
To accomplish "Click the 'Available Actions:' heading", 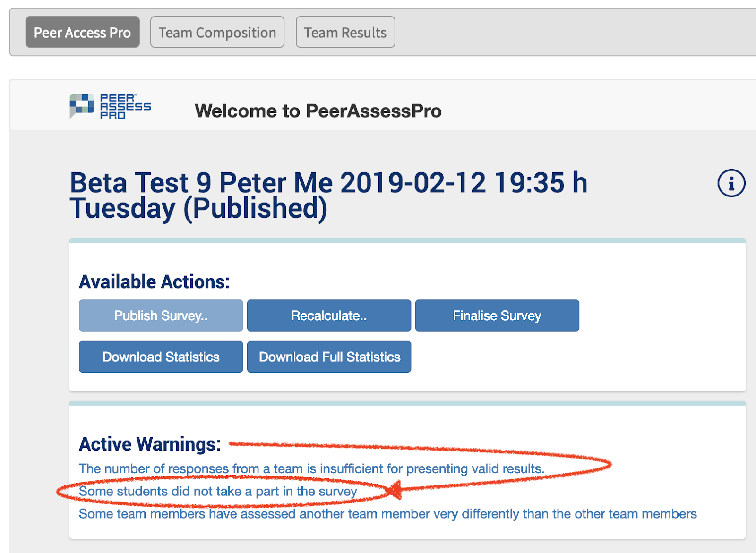I will [155, 282].
